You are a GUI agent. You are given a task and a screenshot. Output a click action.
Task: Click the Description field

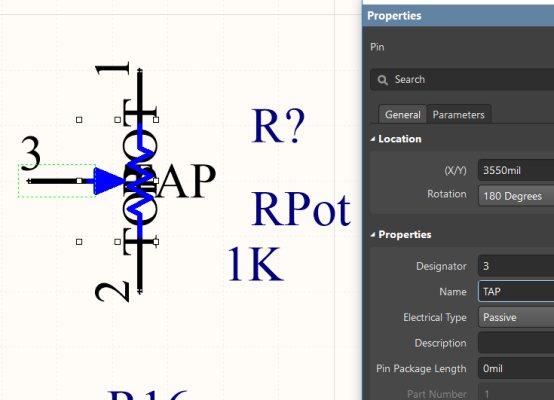coord(516,343)
